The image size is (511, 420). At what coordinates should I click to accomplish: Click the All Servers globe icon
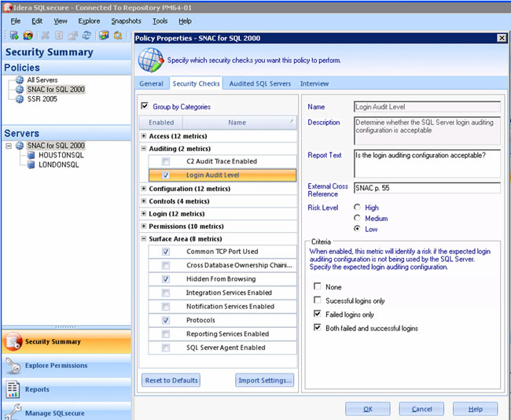point(20,80)
